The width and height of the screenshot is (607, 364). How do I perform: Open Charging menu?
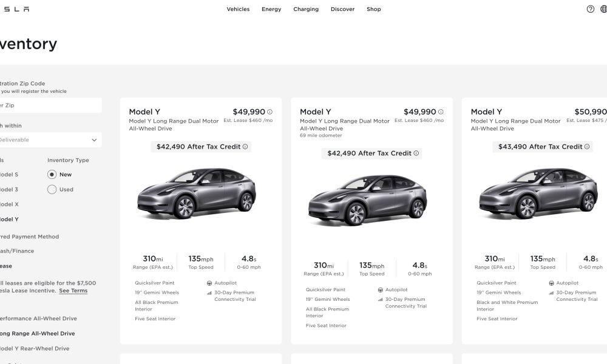[306, 9]
